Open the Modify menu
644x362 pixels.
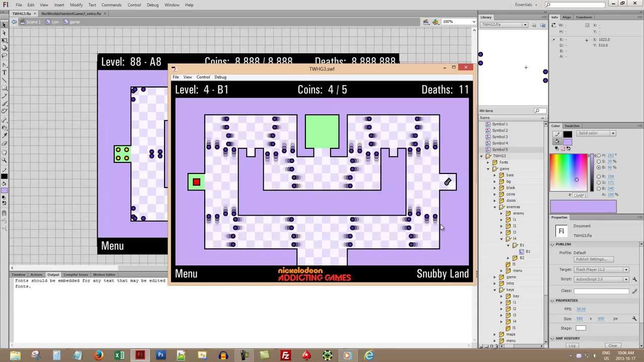(x=76, y=5)
